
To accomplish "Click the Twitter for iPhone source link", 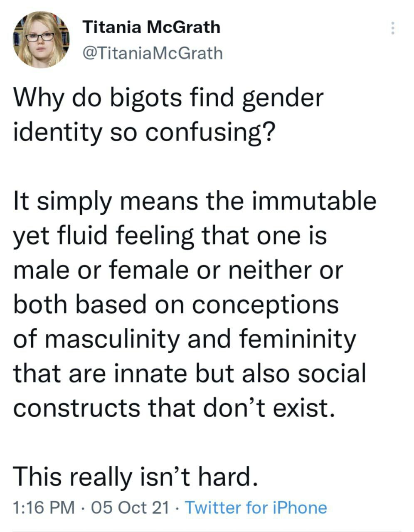I will pyautogui.click(x=255, y=507).
